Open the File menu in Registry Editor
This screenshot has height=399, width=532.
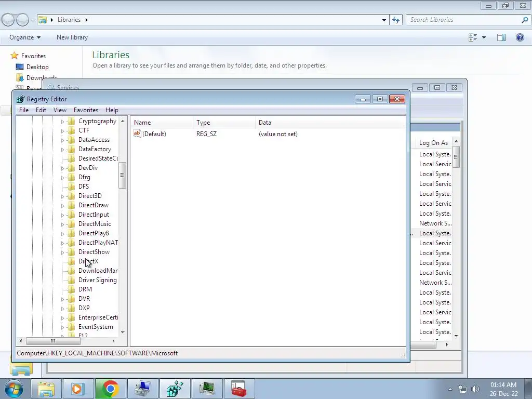coord(24,110)
